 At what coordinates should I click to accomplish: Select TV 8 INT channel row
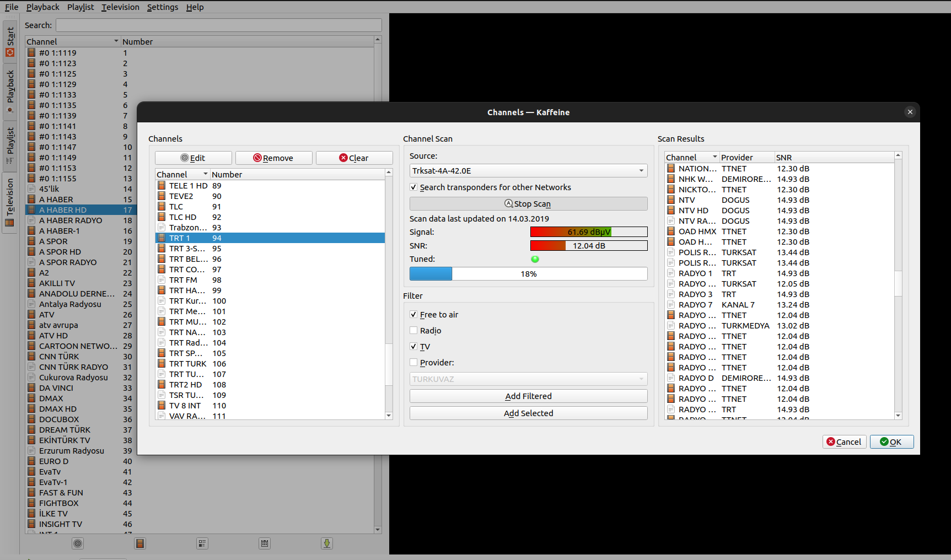[x=270, y=406]
